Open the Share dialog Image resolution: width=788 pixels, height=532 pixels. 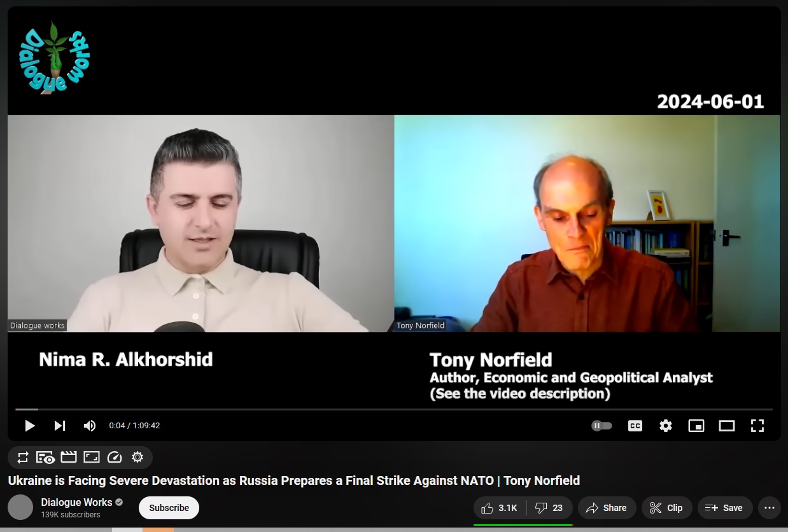(x=607, y=508)
